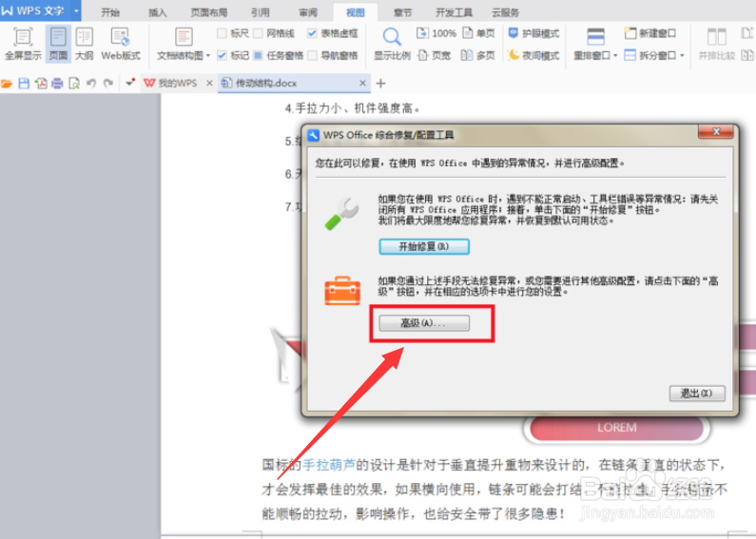Image resolution: width=756 pixels, height=539 pixels.
Task: Click the Save icon in quick toolbar
Action: 24,84
